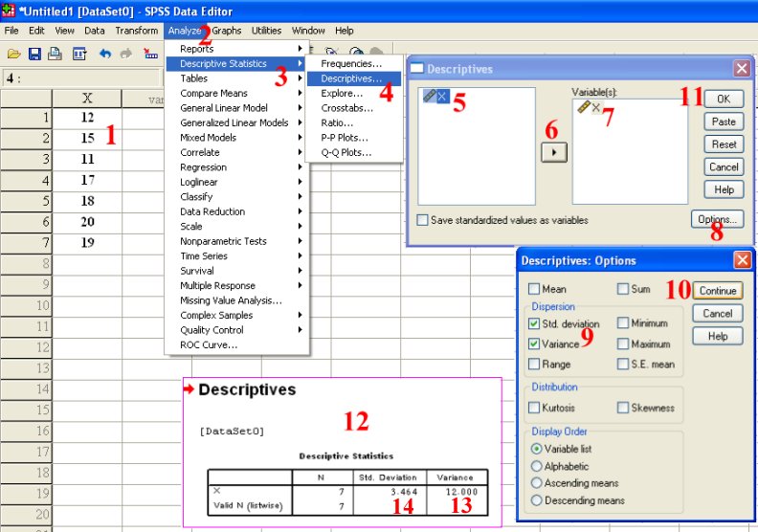
Task: Check the Mean checkbox
Action: point(534,289)
